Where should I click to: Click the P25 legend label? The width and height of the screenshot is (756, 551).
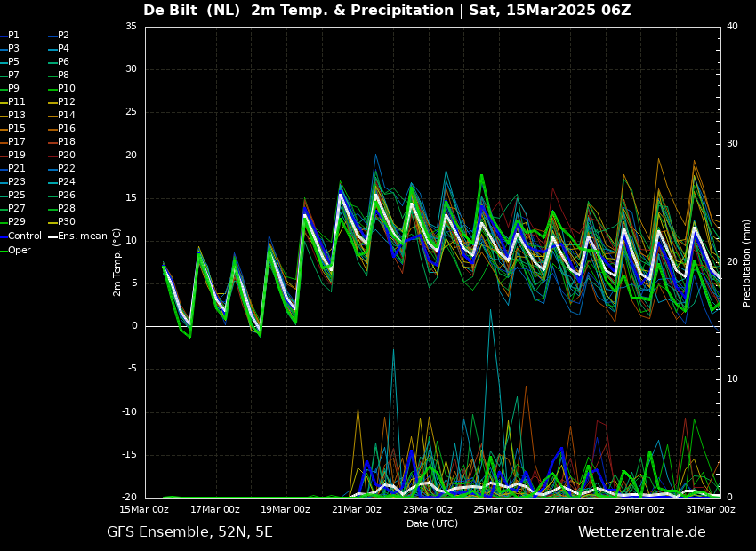coord(16,196)
